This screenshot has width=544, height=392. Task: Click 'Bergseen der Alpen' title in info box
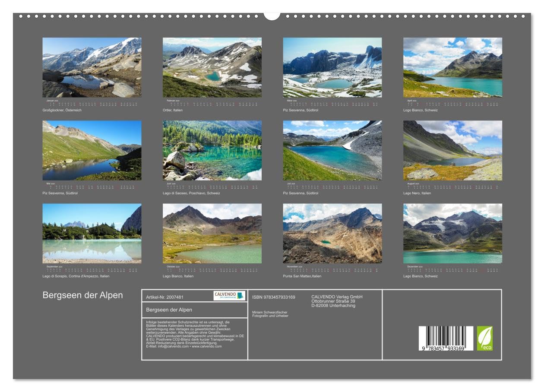tap(169, 310)
